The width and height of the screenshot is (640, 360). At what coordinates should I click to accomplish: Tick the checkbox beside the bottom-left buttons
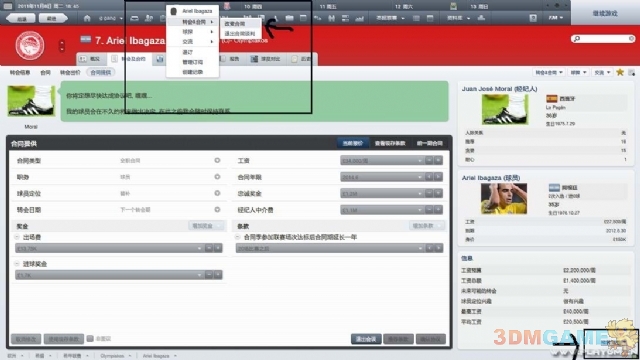point(90,338)
